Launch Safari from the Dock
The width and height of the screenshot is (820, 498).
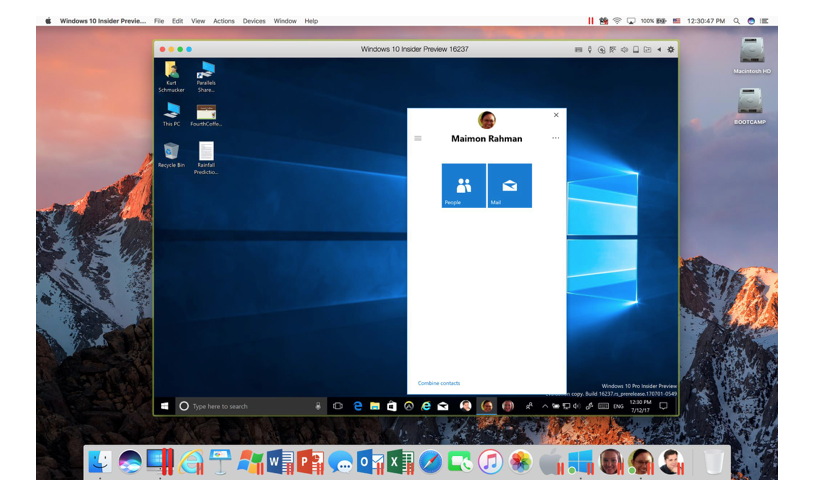430,462
